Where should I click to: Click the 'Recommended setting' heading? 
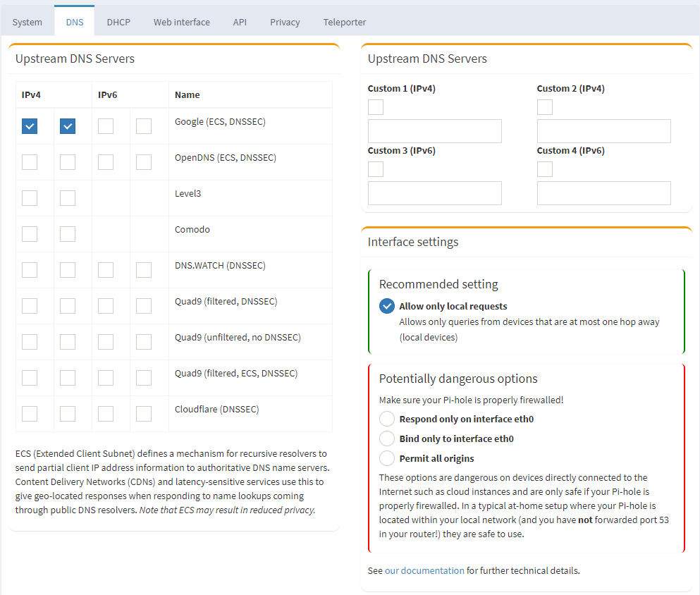coord(438,284)
